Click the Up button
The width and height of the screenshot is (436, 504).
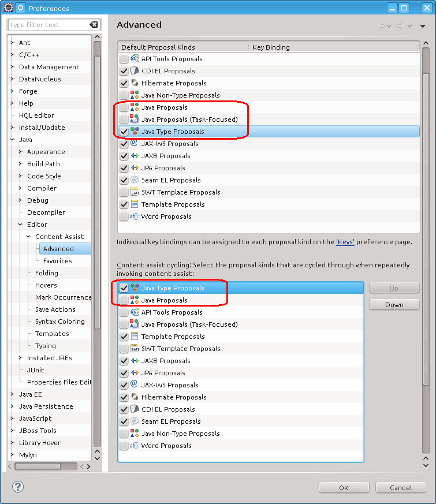click(x=394, y=288)
